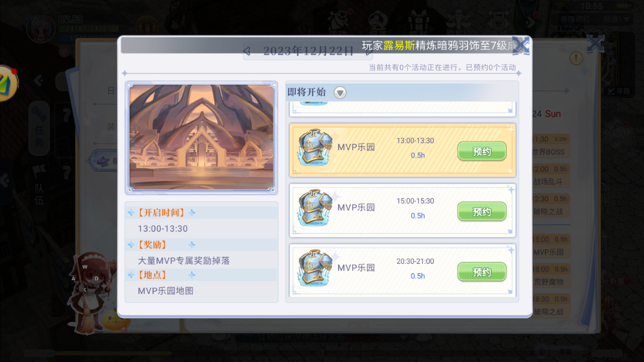This screenshot has height=362, width=644.
Task: Go to previous date with left arrow
Action: pos(247,51)
